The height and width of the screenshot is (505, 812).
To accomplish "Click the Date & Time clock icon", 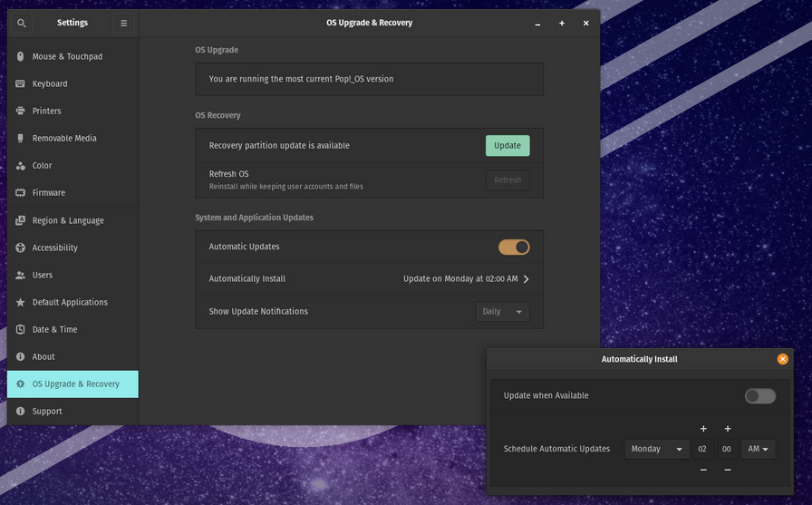I will tap(21, 329).
